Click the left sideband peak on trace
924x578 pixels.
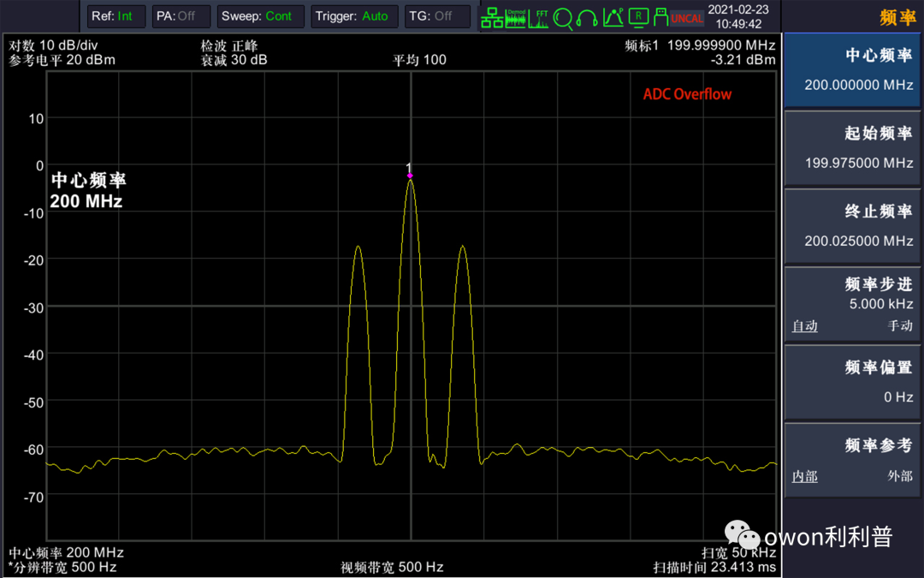[x=358, y=247]
